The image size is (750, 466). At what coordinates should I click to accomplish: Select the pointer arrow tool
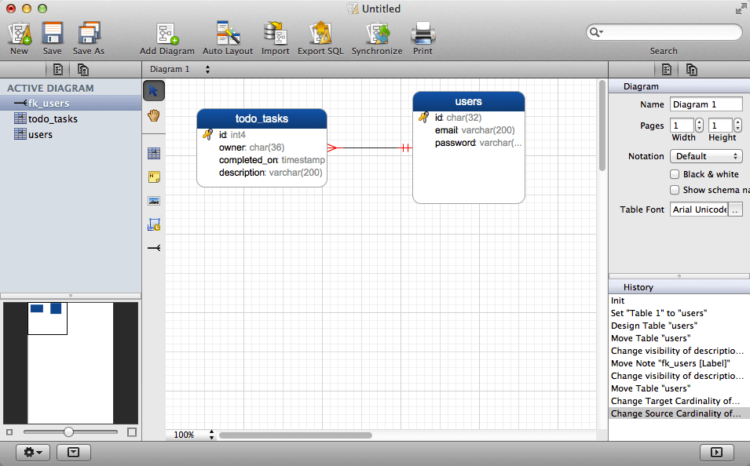click(x=154, y=91)
